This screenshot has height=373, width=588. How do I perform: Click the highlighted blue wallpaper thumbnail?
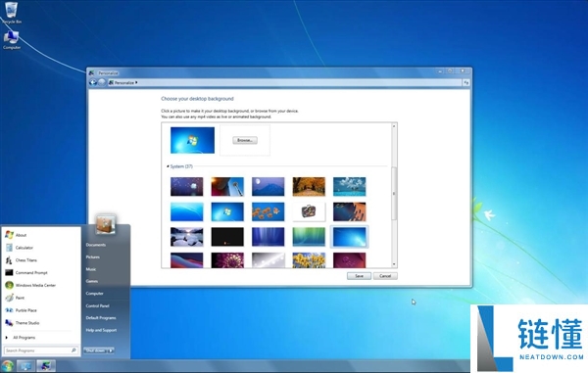click(x=349, y=237)
